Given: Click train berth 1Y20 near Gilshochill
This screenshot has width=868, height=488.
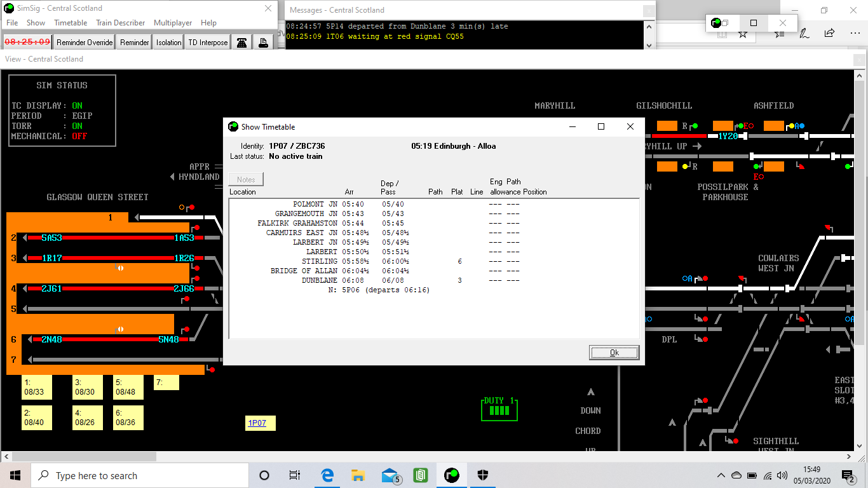Looking at the screenshot, I should (x=728, y=136).
